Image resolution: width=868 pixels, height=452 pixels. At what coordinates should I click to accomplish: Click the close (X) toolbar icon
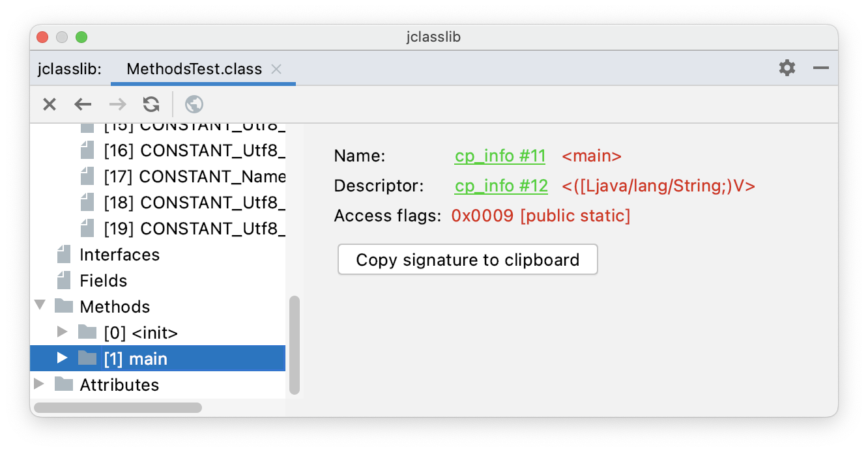50,104
